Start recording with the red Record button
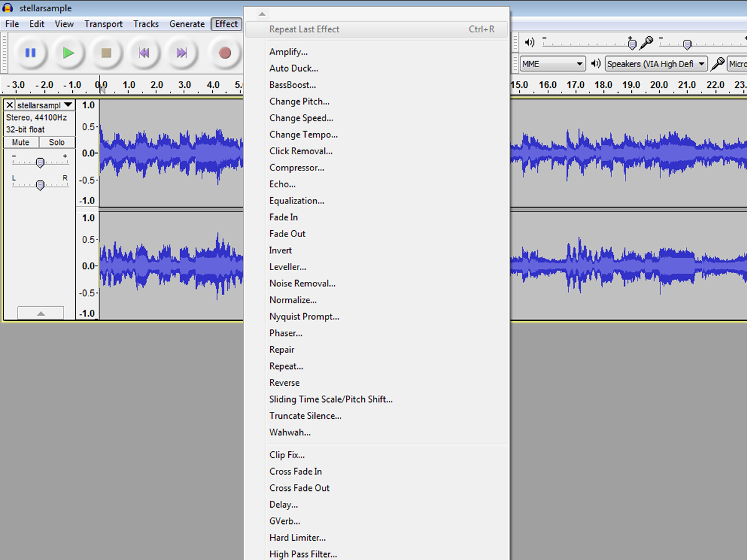Viewport: 747px width, 560px height. [x=224, y=53]
